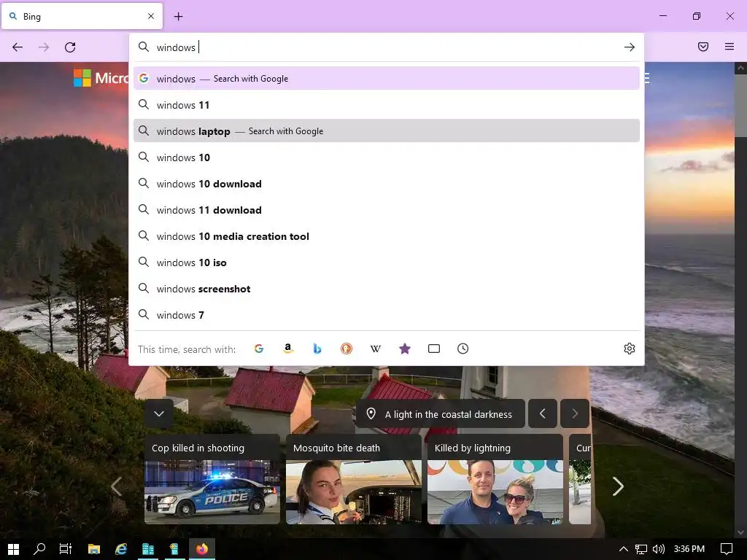Search this time with Google
747x560 pixels.
[259, 349]
